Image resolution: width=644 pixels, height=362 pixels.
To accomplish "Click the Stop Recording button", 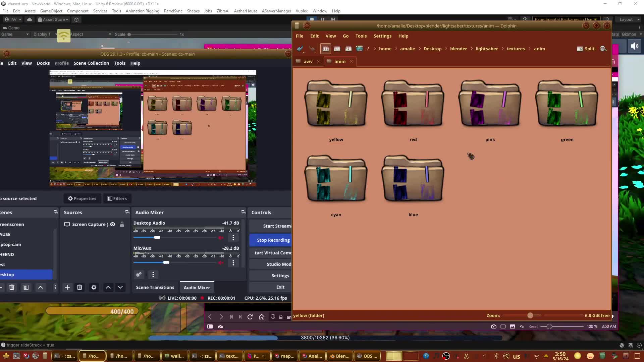I will click(273, 240).
